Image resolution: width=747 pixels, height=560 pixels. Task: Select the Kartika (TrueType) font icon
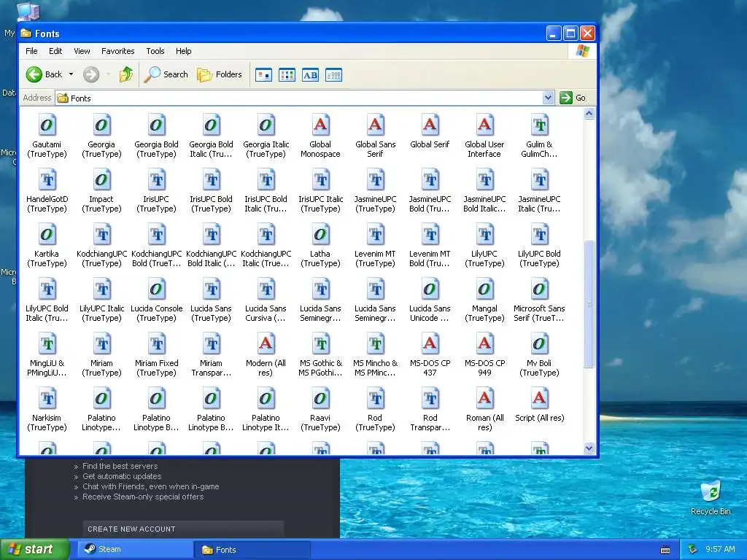[47, 234]
